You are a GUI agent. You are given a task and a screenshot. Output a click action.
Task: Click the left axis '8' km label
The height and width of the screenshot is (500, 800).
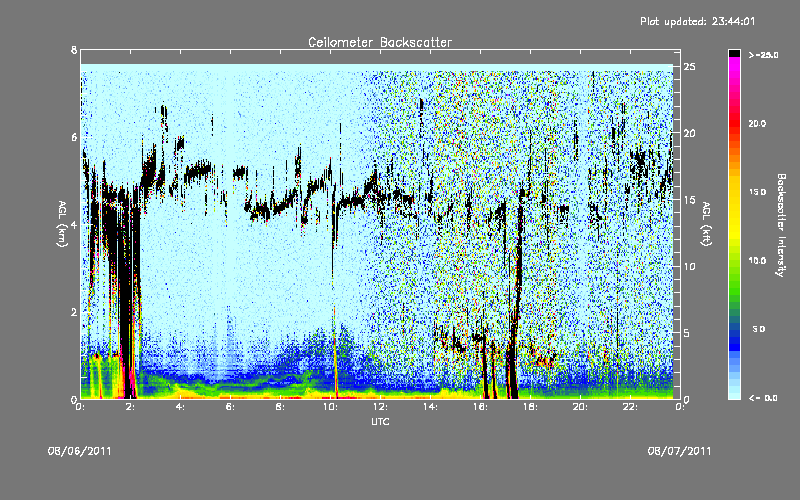pos(74,50)
